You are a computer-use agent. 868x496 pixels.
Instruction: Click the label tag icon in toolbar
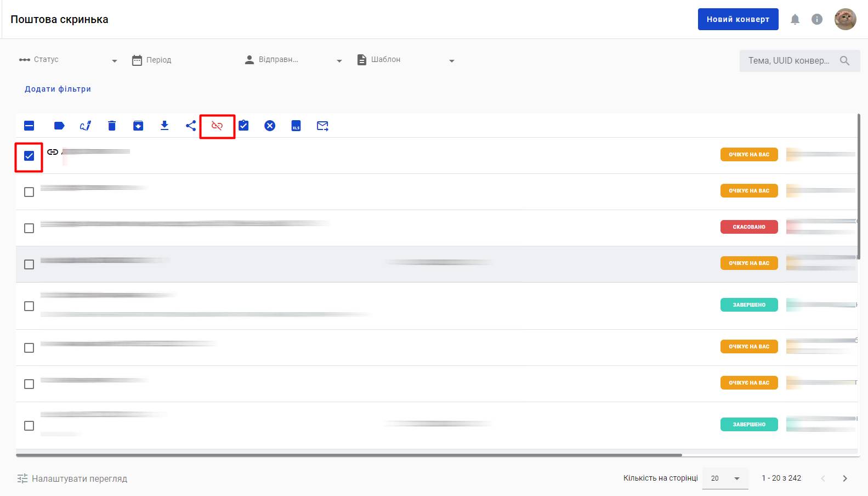[x=59, y=126]
